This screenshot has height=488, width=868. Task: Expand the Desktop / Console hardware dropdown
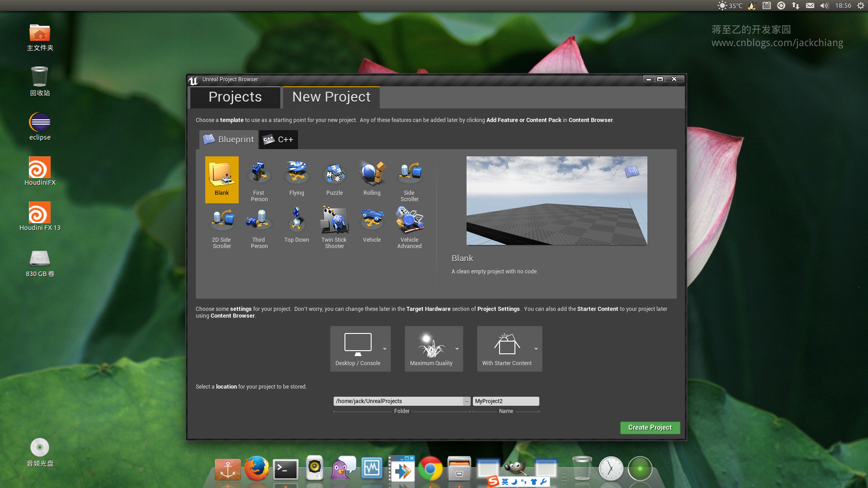(385, 349)
